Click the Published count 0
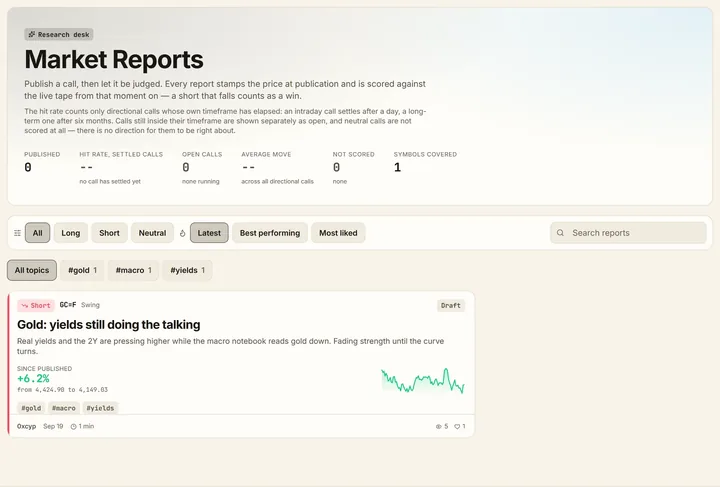The width and height of the screenshot is (720, 487). point(28,168)
